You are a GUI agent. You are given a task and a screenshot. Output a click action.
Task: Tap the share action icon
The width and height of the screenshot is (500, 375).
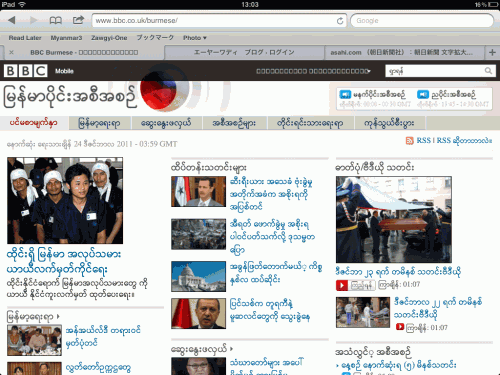(78, 20)
